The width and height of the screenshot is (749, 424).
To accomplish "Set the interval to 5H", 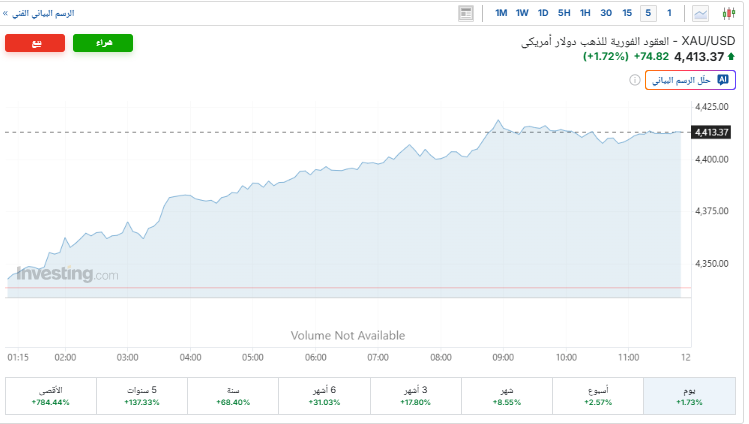I will [x=564, y=13].
